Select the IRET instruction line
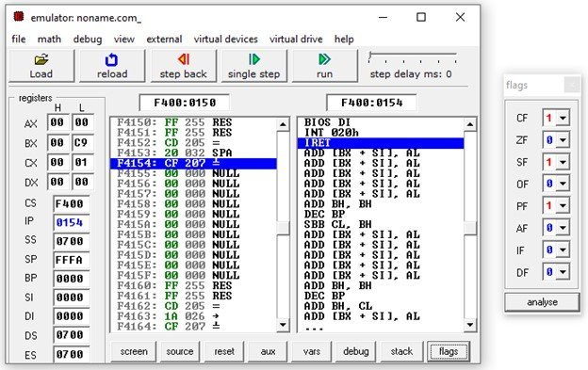The height and width of the screenshot is (370, 588). [x=381, y=143]
